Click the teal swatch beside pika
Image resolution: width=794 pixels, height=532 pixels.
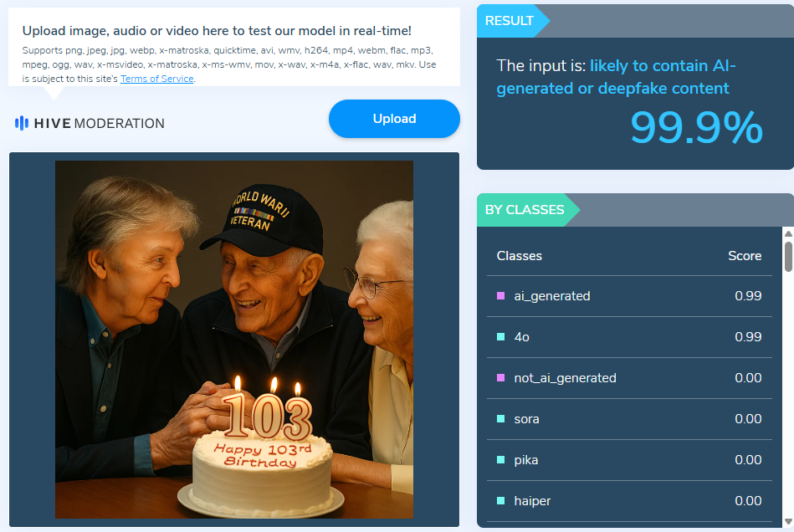[501, 460]
